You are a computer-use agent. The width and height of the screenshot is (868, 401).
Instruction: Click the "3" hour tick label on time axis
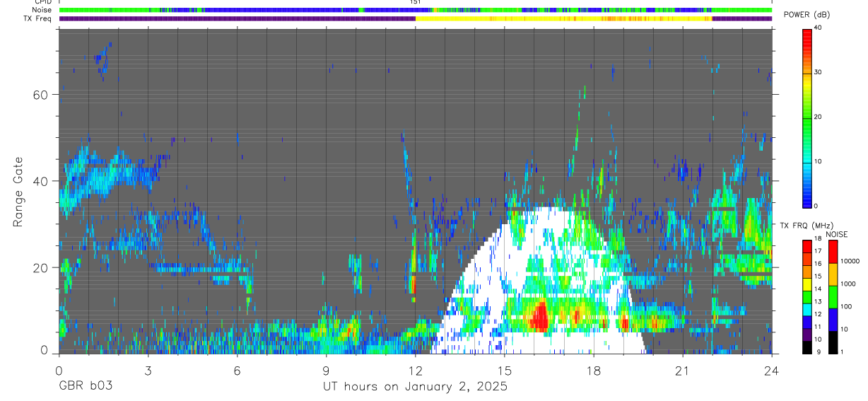click(x=148, y=370)
